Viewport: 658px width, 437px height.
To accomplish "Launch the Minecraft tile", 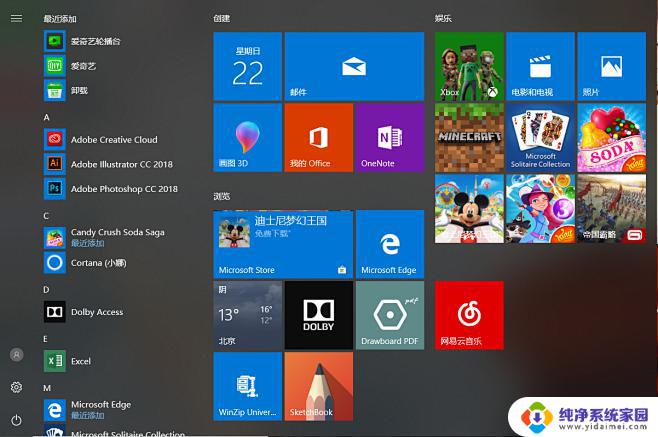I will click(469, 138).
